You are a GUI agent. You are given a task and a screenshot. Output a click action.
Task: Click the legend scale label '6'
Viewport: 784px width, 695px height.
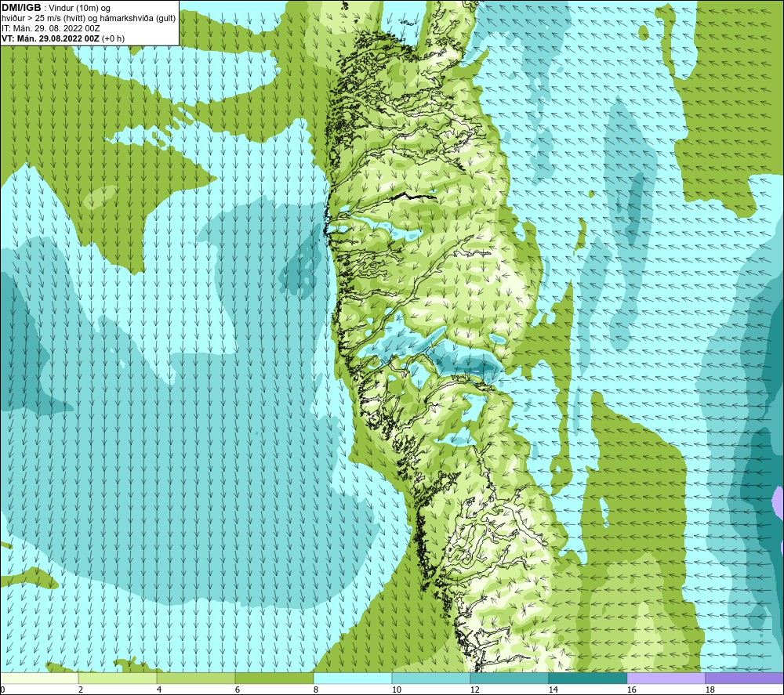pyautogui.click(x=238, y=690)
